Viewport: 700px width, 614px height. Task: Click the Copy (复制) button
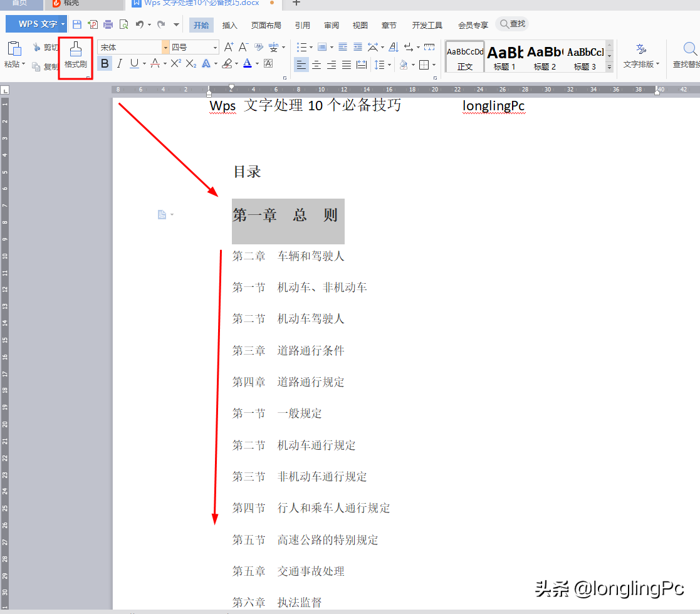[x=45, y=66]
